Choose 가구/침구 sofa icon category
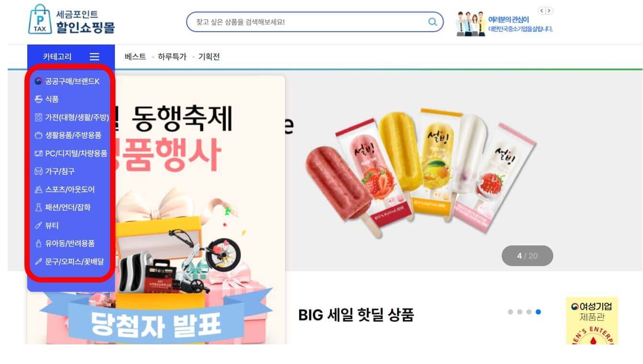This screenshot has width=643, height=364. point(55,171)
